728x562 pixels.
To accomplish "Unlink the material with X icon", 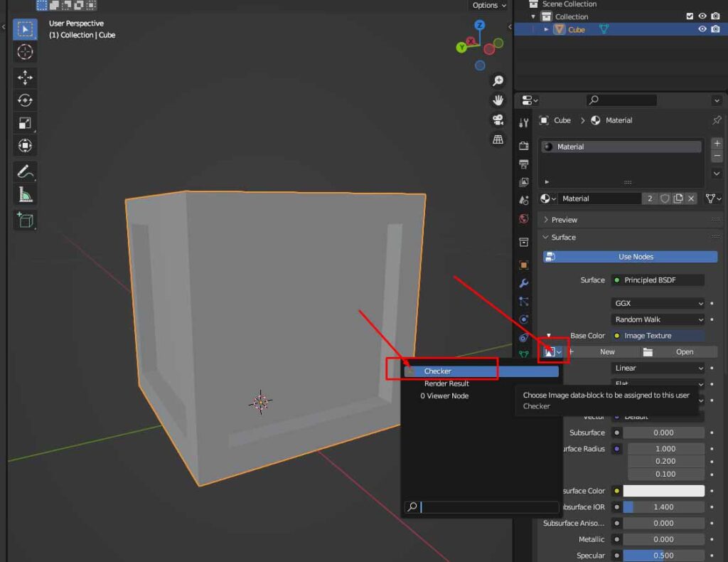I will tap(691, 198).
